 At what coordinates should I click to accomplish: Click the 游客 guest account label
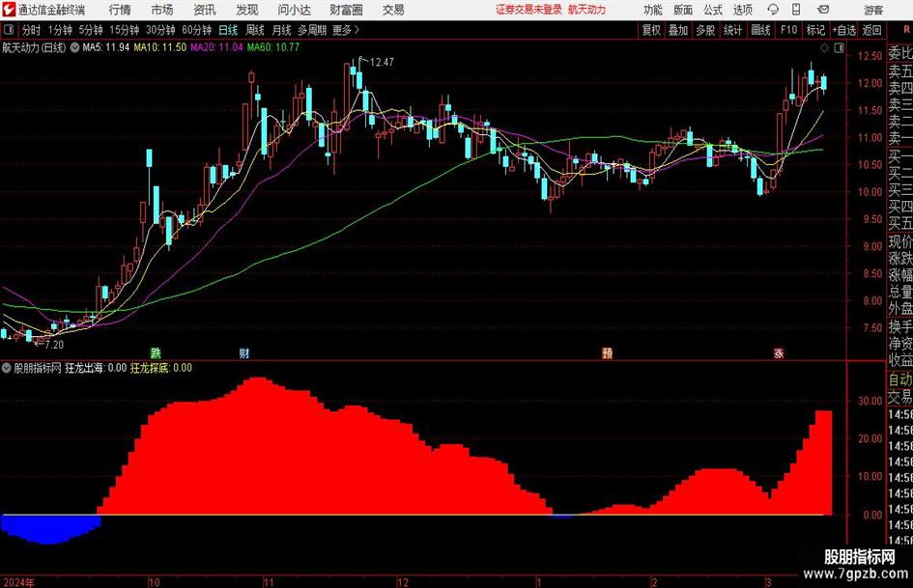[x=873, y=10]
